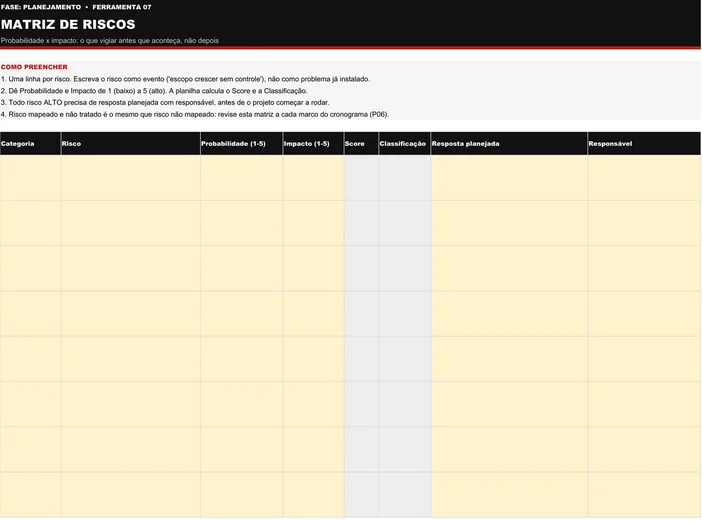702x521 pixels.
Task: Click first-row Responsável cell
Action: (x=644, y=178)
